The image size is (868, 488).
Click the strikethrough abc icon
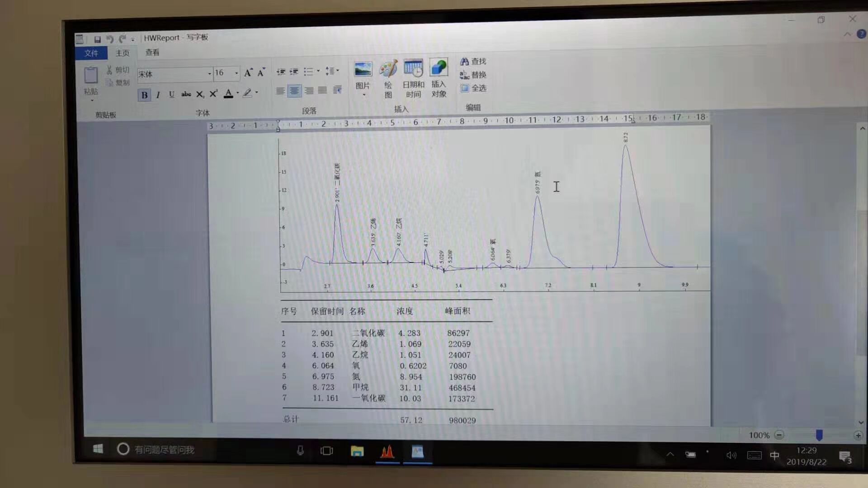[x=186, y=94]
